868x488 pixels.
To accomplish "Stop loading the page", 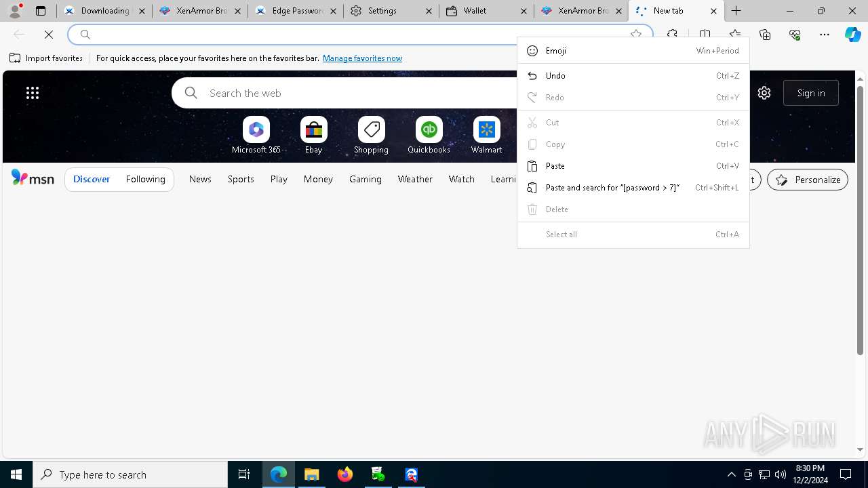I will click(49, 35).
